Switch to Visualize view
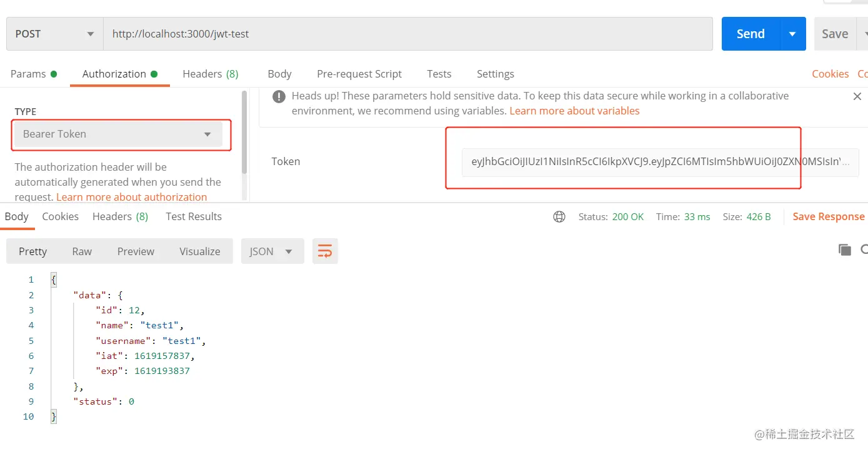 coord(200,251)
